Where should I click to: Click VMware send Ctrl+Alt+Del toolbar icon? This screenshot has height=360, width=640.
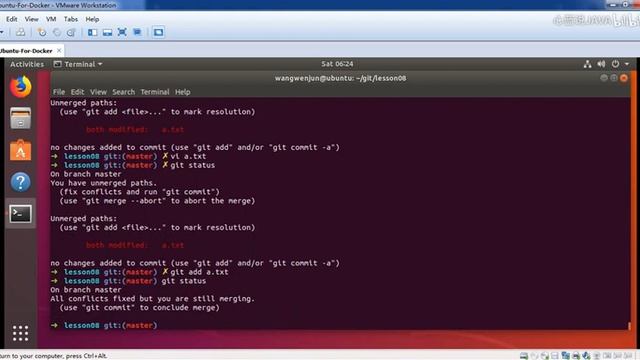[20, 32]
